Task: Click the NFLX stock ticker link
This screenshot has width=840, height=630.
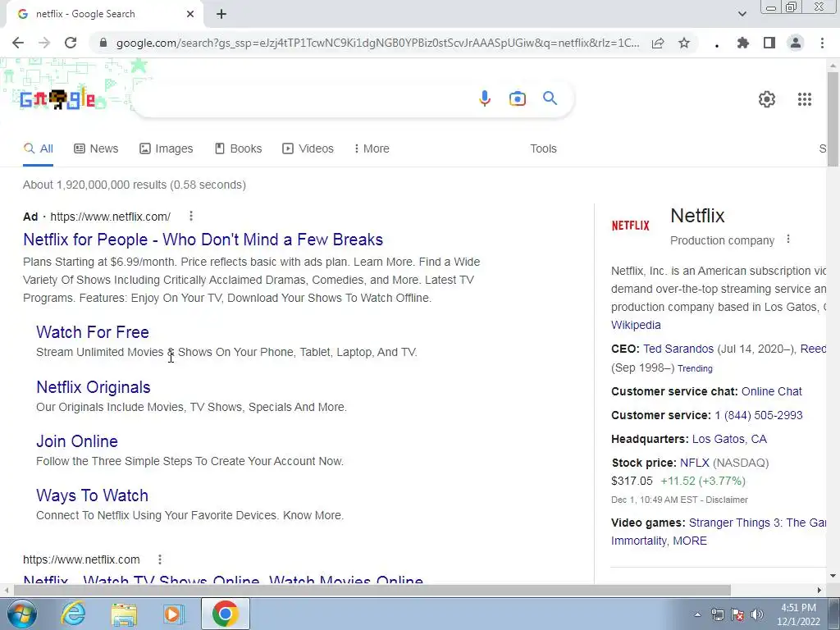Action: click(x=694, y=463)
